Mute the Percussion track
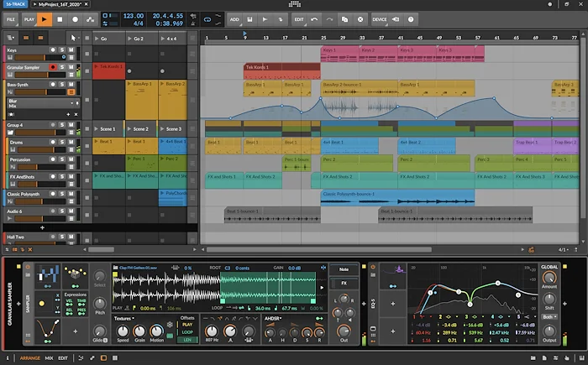588x365 pixels. 71,159
